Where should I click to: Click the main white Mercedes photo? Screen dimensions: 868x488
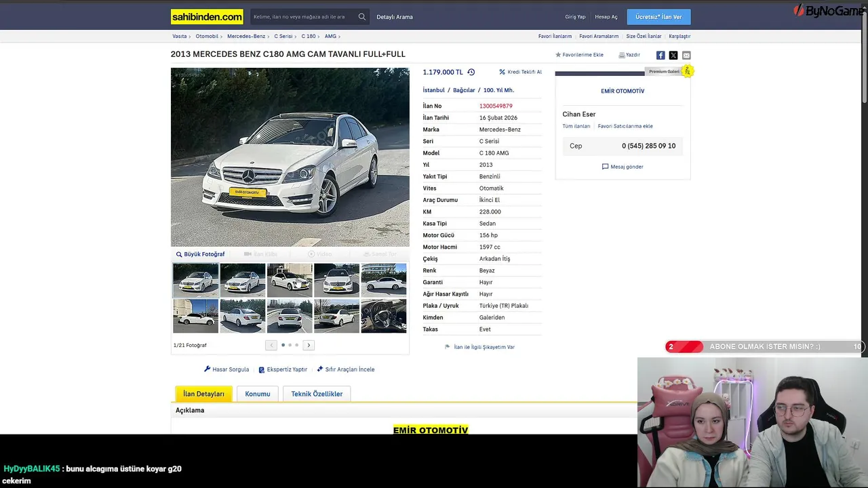click(x=290, y=157)
